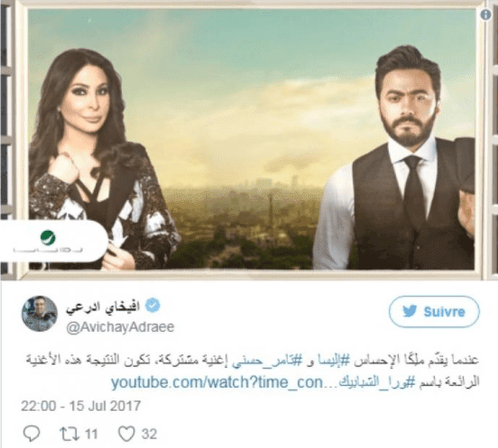
Task: Click the timestamp 22:00 - 15 Jul 2017
Action: [x=81, y=407]
